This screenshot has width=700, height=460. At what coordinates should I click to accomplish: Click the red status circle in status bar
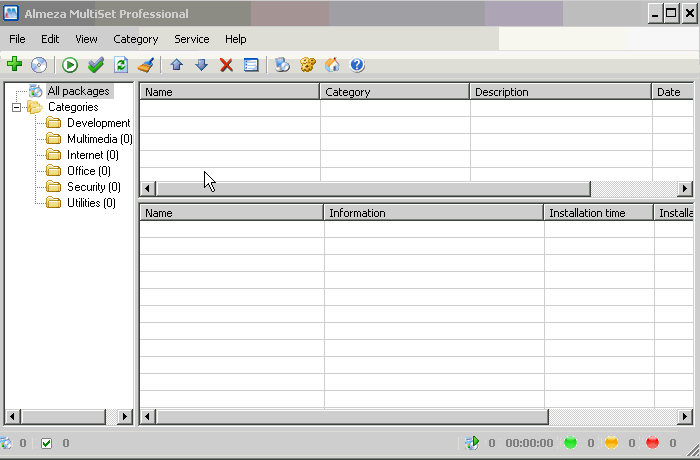click(652, 443)
